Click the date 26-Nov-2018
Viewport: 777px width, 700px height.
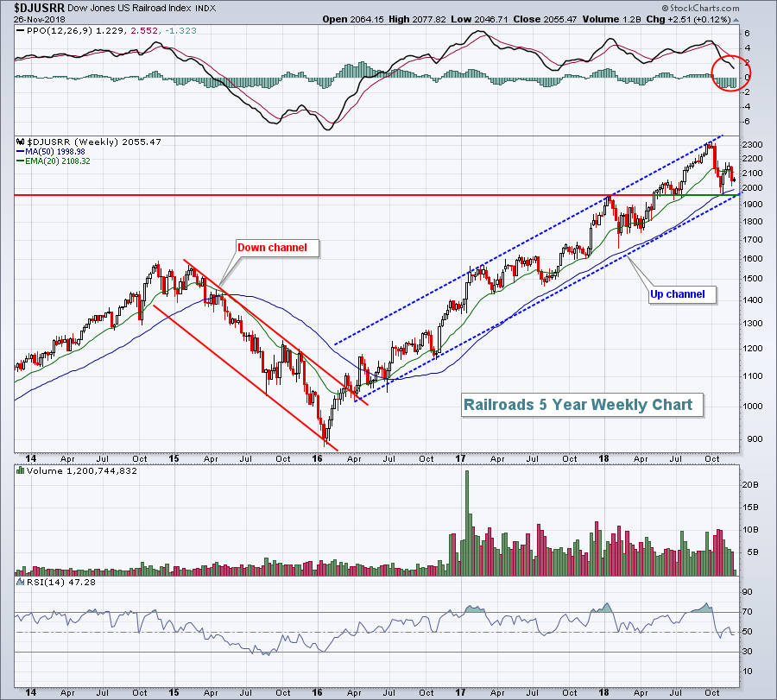pyautogui.click(x=39, y=19)
